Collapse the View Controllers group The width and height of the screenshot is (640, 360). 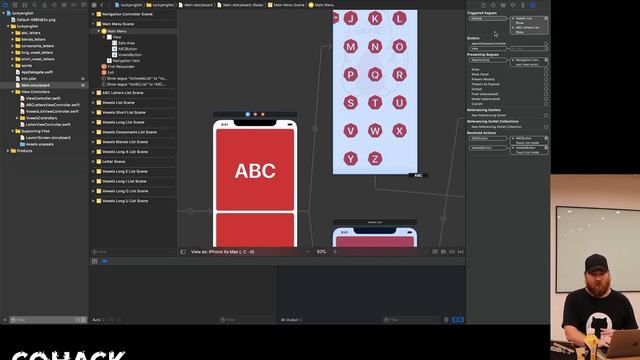pos(13,92)
